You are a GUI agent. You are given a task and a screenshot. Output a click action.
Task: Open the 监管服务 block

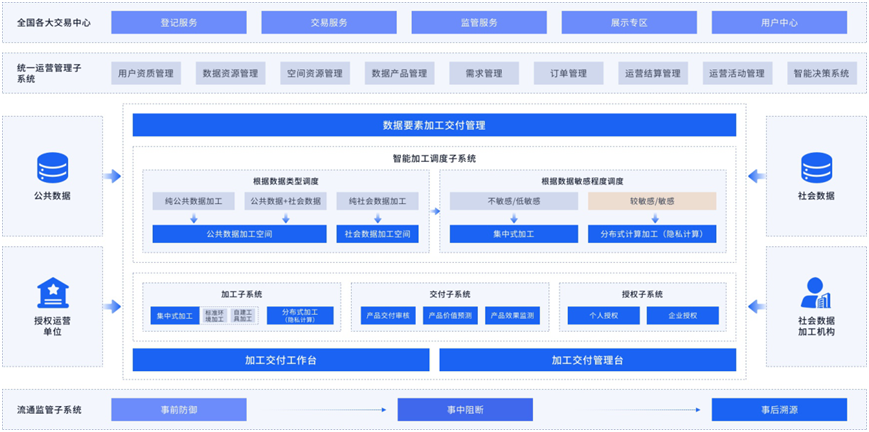click(x=479, y=23)
